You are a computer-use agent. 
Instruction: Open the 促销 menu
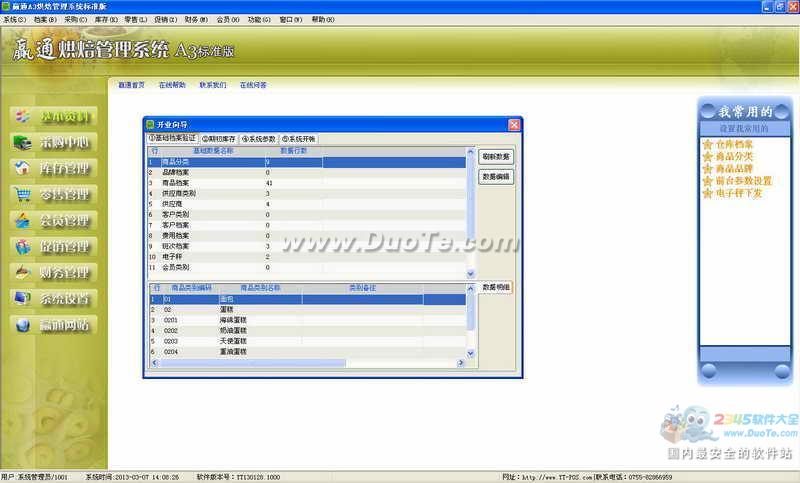click(166, 19)
